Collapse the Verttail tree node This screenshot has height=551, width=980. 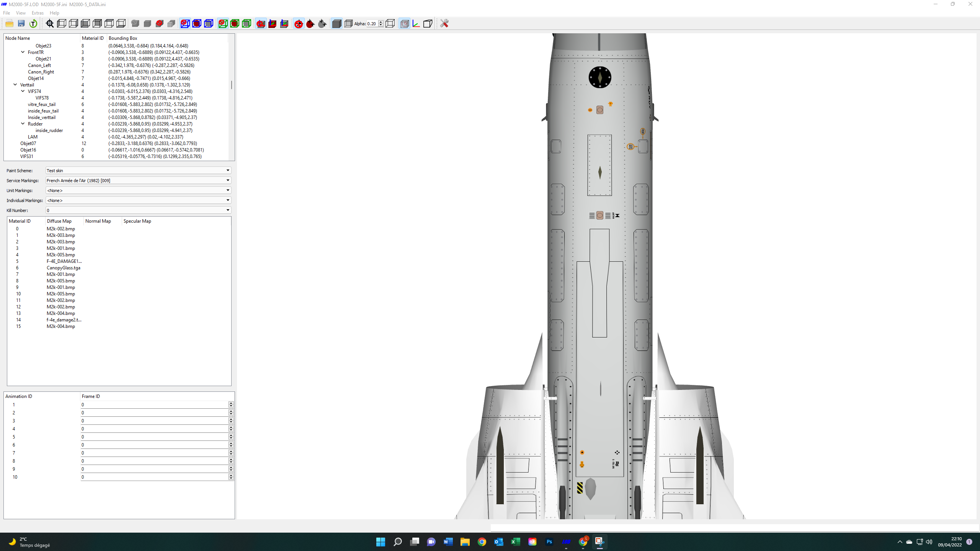point(15,85)
